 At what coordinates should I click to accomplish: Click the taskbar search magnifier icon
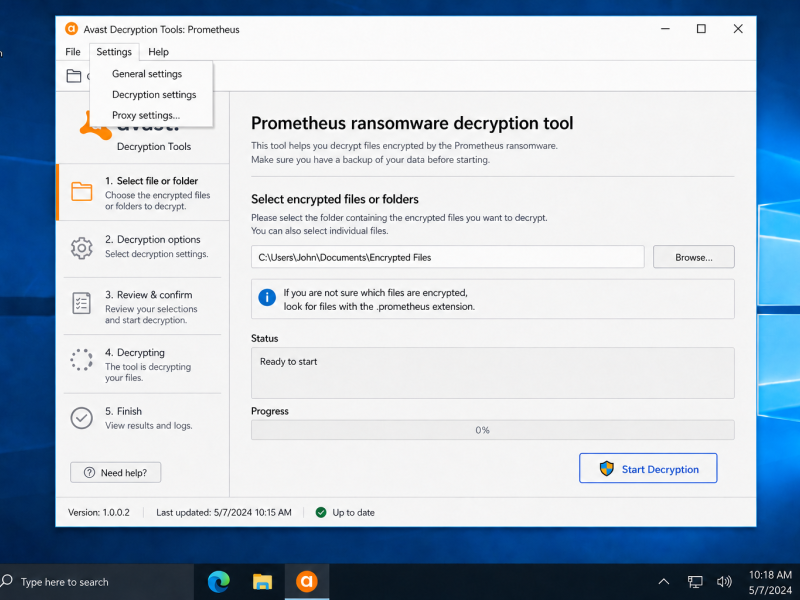point(7,581)
